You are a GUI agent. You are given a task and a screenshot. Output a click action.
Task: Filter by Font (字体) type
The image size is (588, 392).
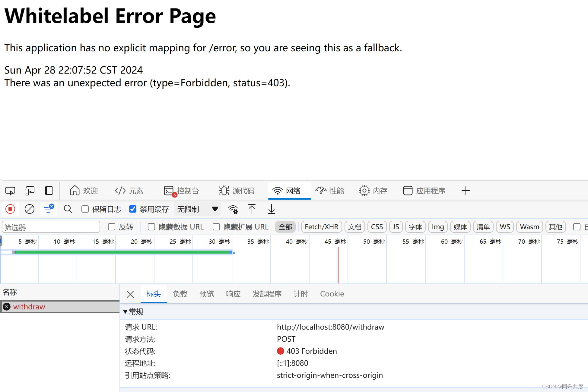point(415,227)
